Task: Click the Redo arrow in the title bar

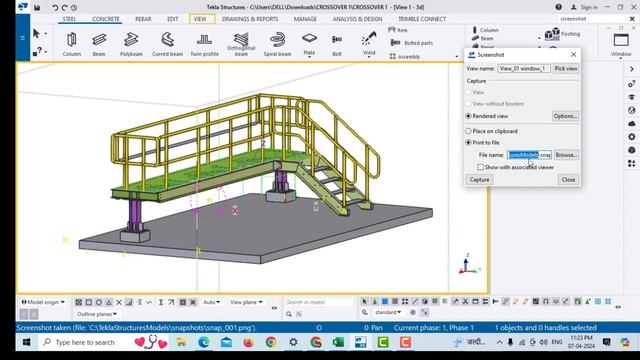Action: click(x=64, y=7)
